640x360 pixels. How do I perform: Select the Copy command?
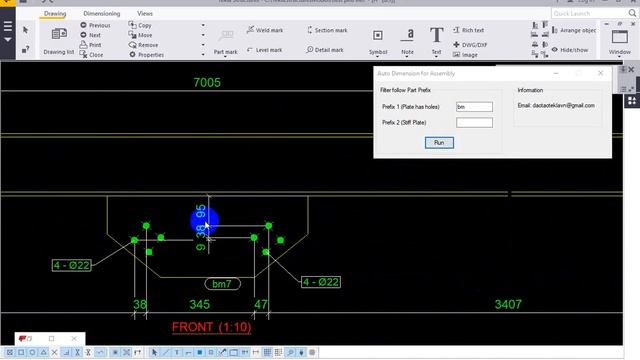point(140,25)
